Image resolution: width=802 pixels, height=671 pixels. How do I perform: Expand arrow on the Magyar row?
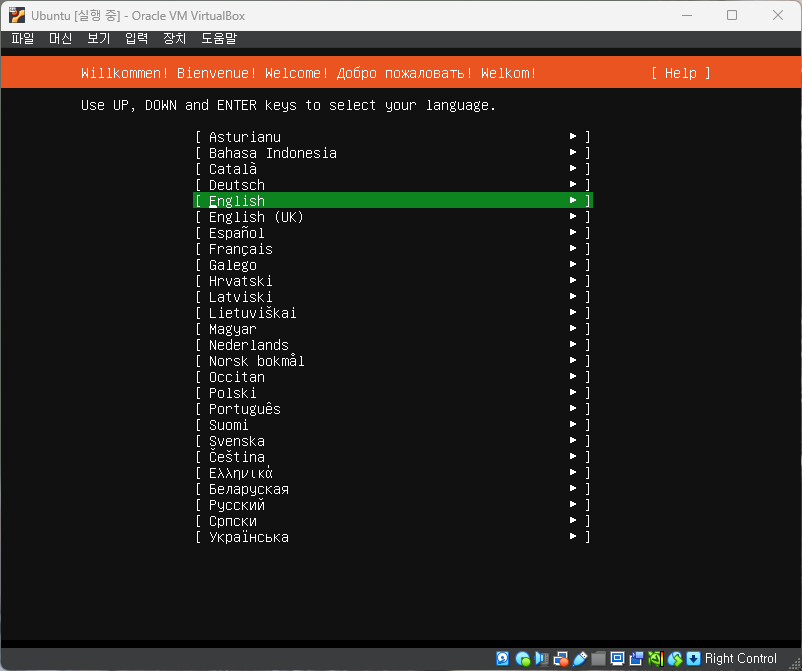(x=573, y=328)
